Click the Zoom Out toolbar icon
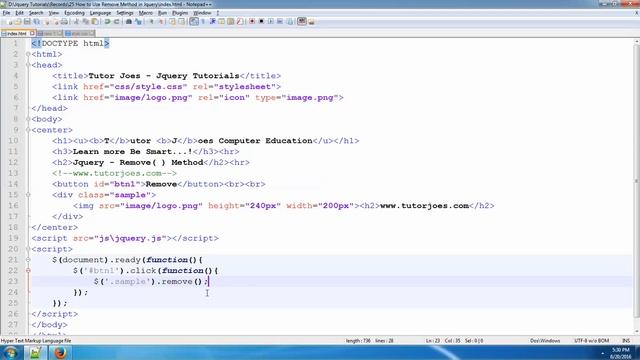 (x=160, y=22)
